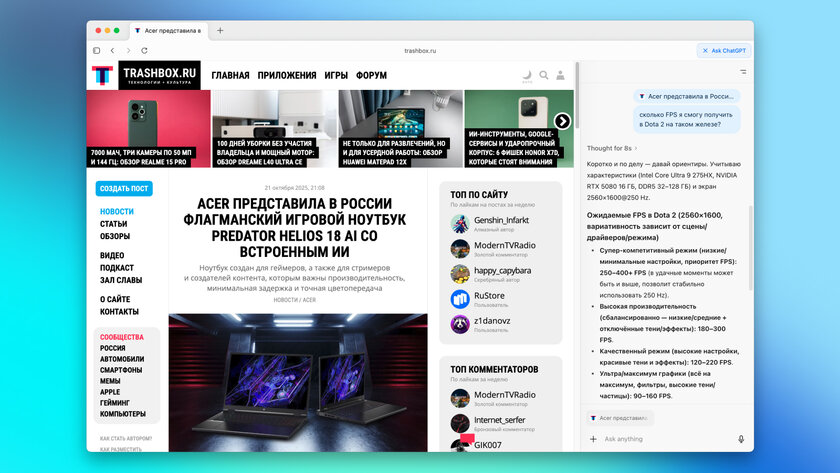840x473 pixels.
Task: Open the Trashbox site search magnifier
Action: (x=544, y=75)
